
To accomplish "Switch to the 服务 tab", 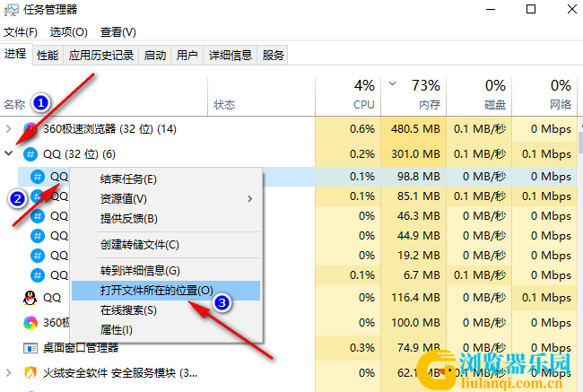I will pos(273,56).
